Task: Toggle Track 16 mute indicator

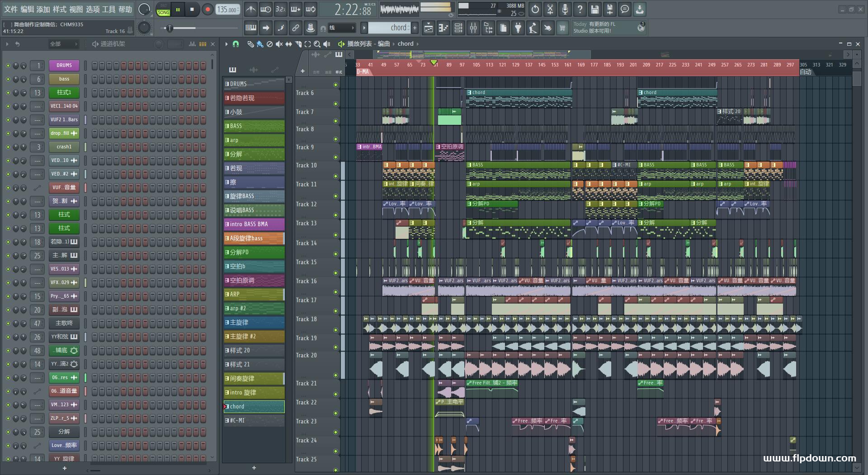Action: point(335,292)
